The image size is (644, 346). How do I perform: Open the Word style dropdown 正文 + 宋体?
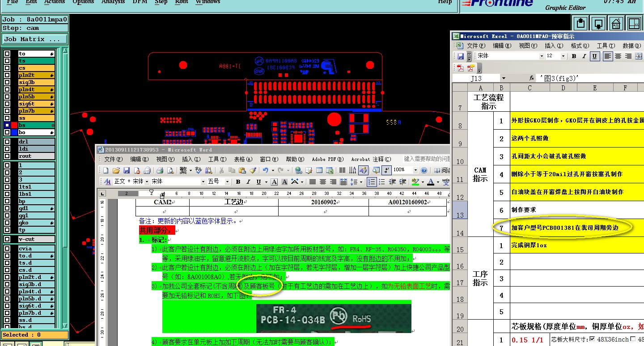[x=147, y=182]
